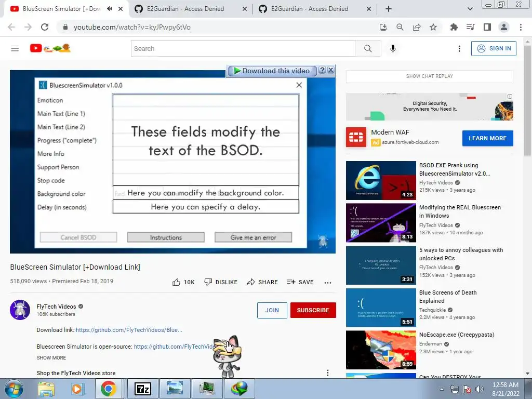Click the SHARE button
Screen dimensions: 532x399
pyautogui.click(x=262, y=282)
